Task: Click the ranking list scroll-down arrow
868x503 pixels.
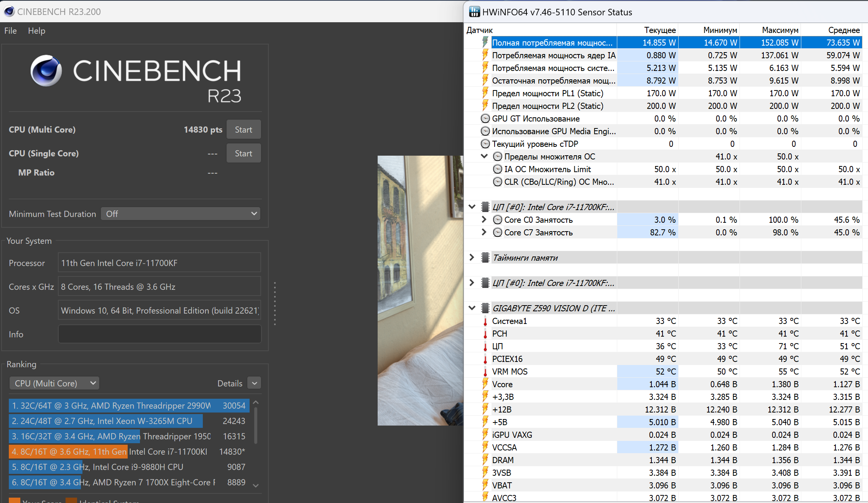Action: [x=256, y=485]
